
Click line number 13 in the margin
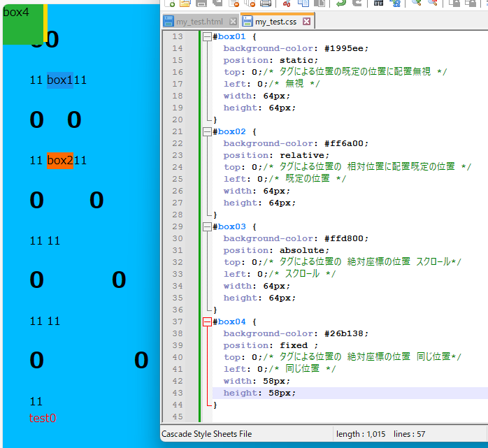click(178, 37)
